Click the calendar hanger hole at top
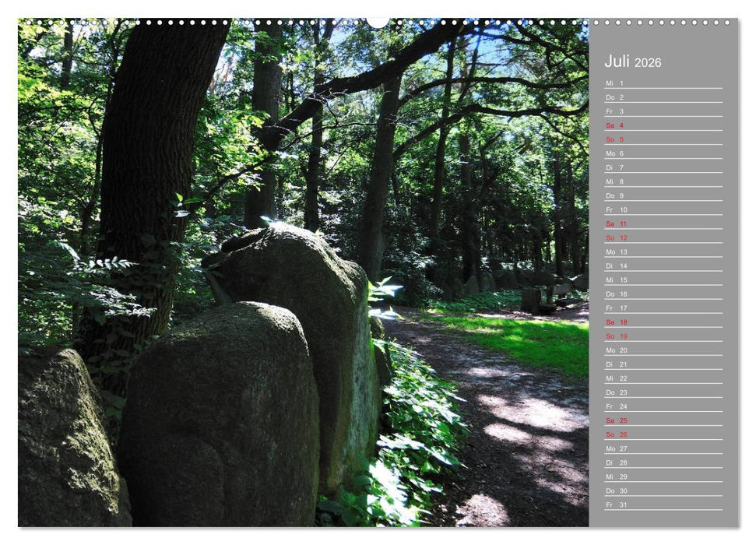This screenshot has height=545, width=756. pos(378,22)
